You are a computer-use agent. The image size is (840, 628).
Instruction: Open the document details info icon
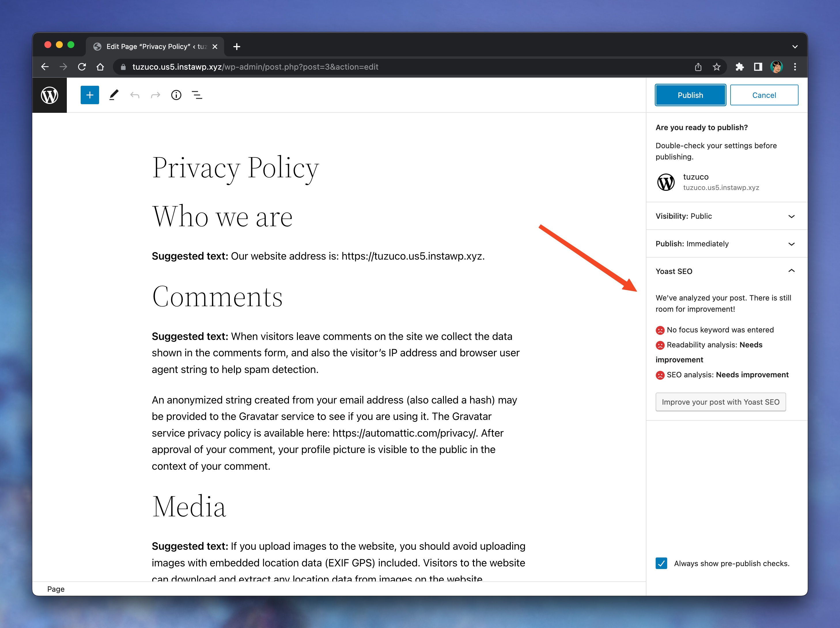click(x=176, y=95)
